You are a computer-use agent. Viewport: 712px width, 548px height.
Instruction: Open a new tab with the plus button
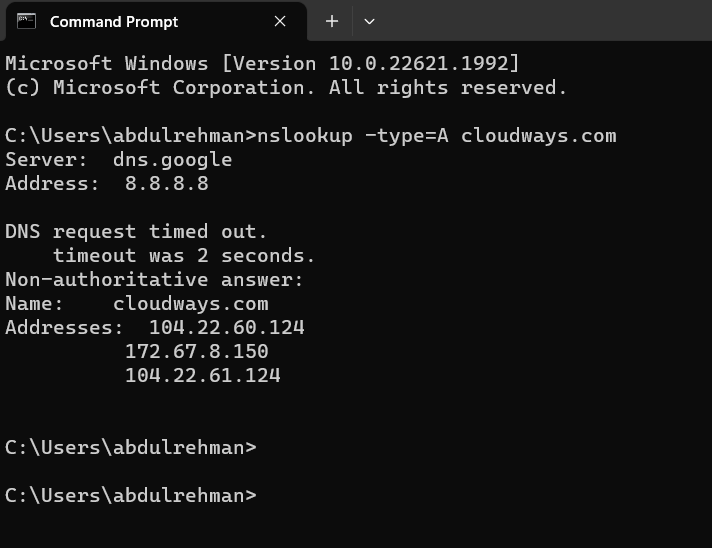332,21
